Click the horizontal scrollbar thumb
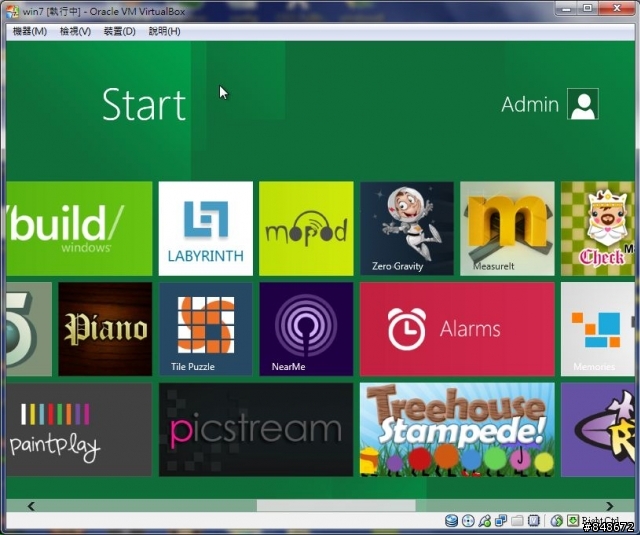The width and height of the screenshot is (640, 535). [336, 506]
